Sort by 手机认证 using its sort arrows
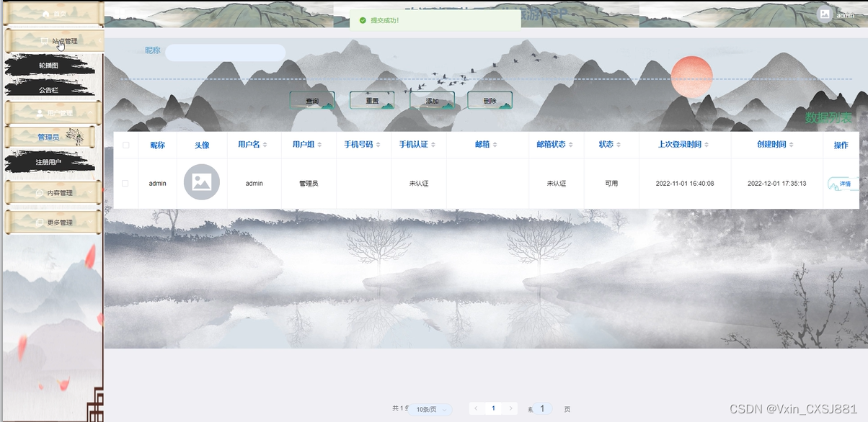This screenshot has height=422, width=868. (434, 145)
